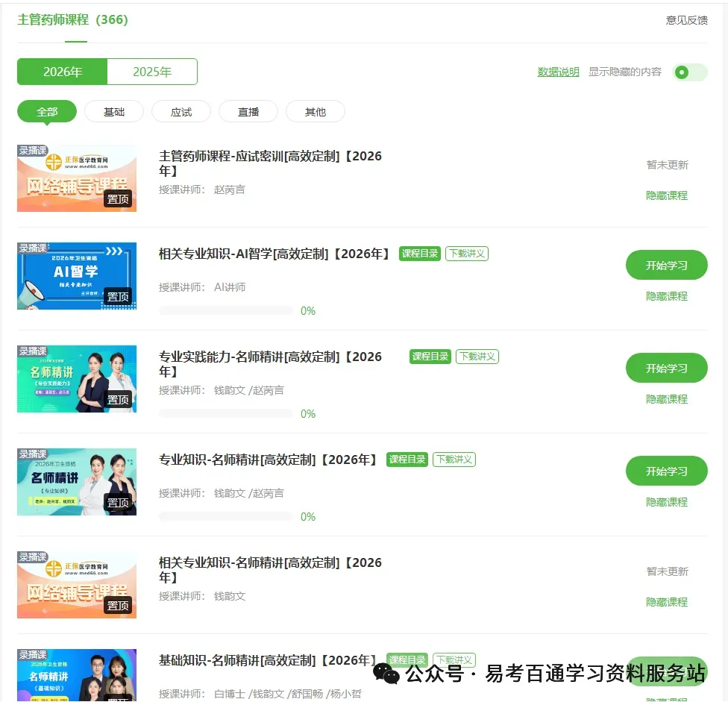Open 课程目录 for 专业实践能力 course
Image resolution: width=728 pixels, height=702 pixels.
click(x=430, y=357)
